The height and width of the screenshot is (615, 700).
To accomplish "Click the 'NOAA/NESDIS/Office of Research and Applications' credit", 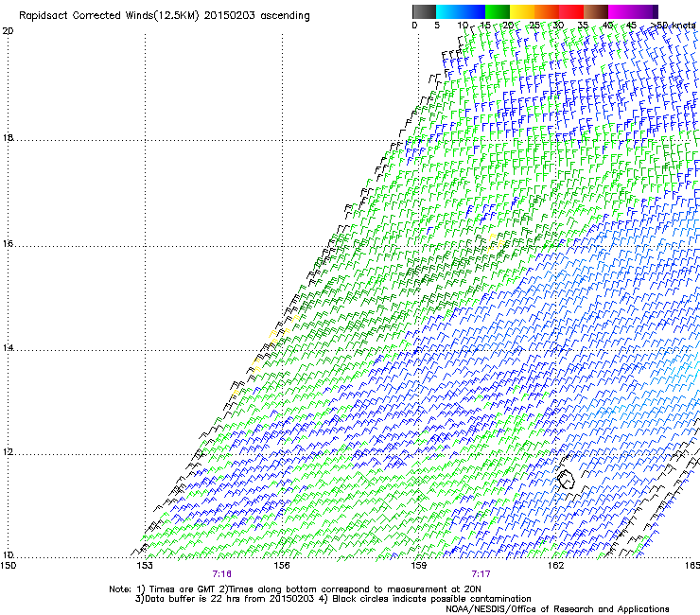I will [x=557, y=609].
